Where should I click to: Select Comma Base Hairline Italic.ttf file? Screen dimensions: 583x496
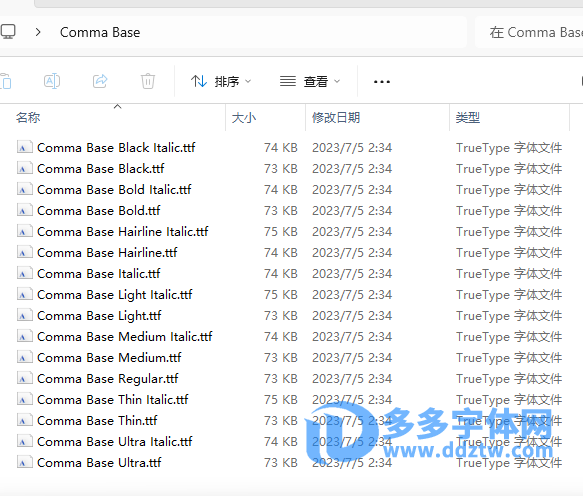pyautogui.click(x=123, y=232)
